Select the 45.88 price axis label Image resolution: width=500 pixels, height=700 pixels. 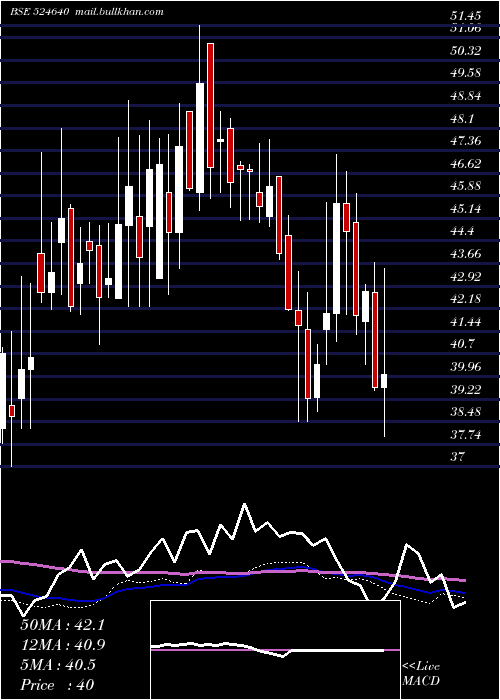466,186
